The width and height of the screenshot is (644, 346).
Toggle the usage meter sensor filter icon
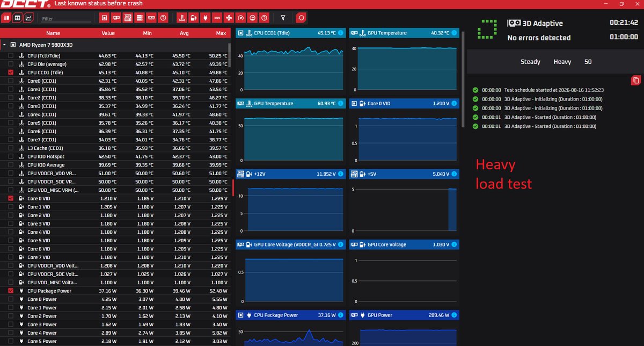(252, 18)
